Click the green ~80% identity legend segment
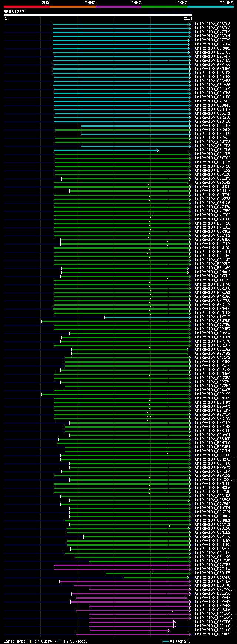Viewport: 237px width, 644px height. click(x=164, y=7)
